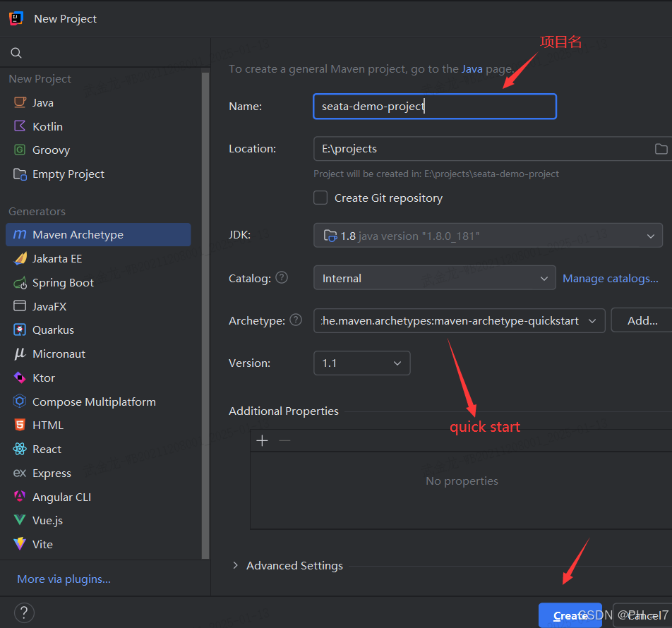
Task: Select the Kotlin icon
Action: (20, 126)
